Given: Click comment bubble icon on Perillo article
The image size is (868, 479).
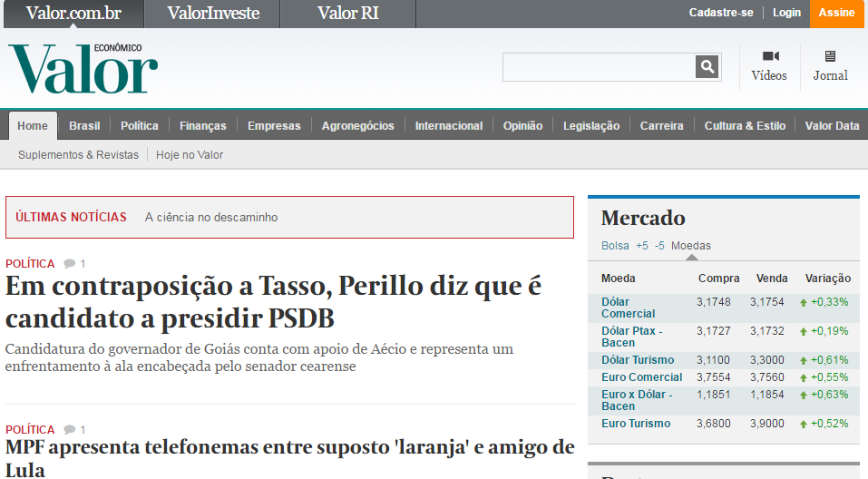Looking at the screenshot, I should pos(70,264).
